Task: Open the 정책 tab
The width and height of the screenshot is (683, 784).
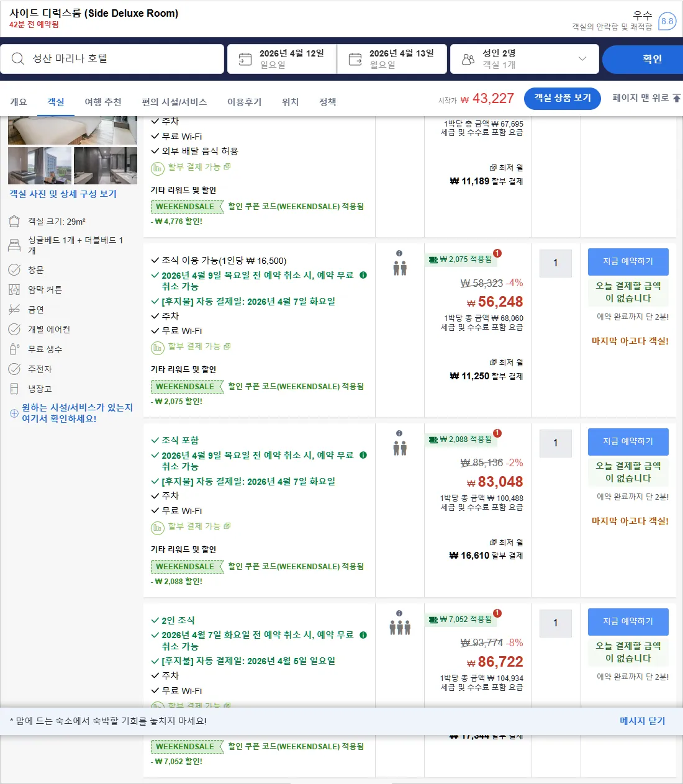Action: point(328,102)
